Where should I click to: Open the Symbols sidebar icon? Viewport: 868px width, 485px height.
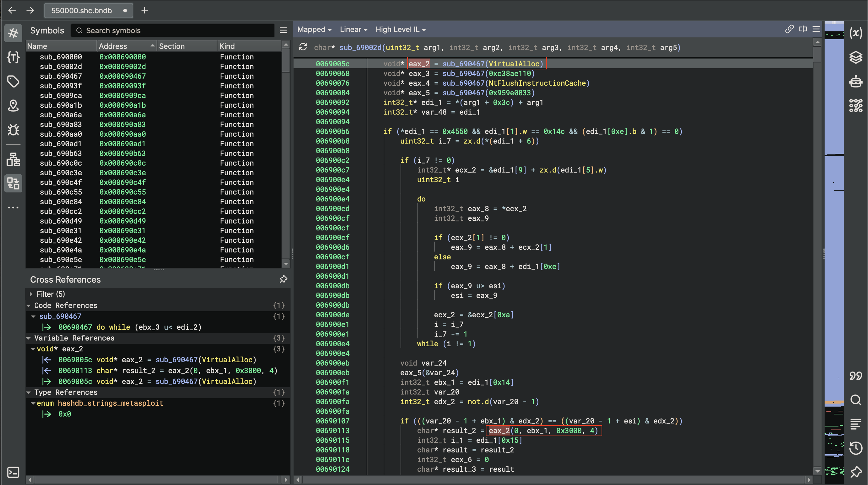click(13, 33)
